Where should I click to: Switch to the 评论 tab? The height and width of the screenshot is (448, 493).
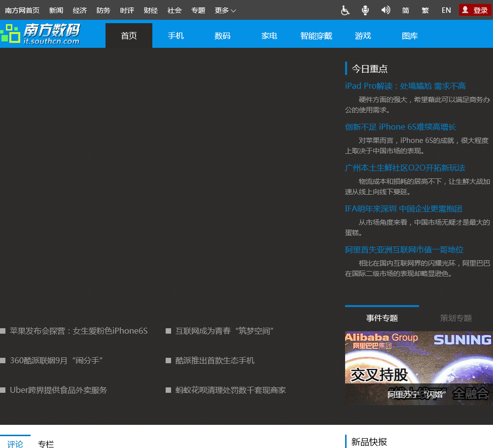15,444
